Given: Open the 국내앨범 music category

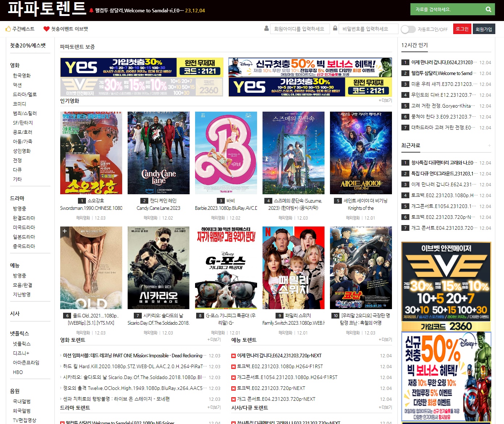Looking at the screenshot, I should [22, 401].
